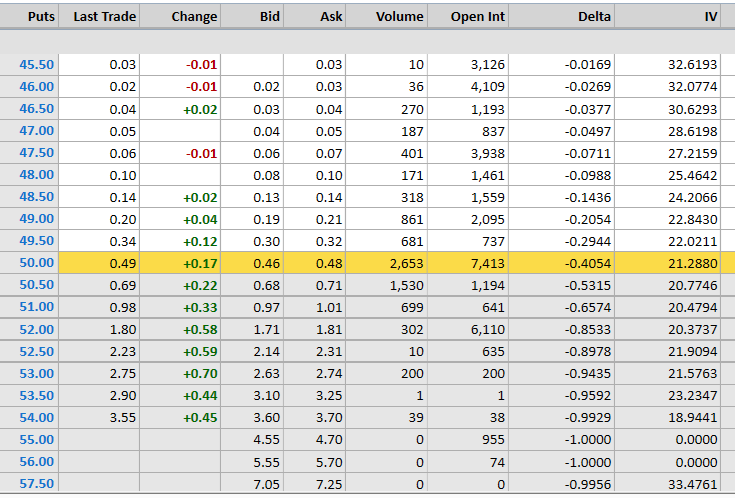The height and width of the screenshot is (498, 735).
Task: Click the +0.04 change in 49.00 row
Action: point(200,219)
